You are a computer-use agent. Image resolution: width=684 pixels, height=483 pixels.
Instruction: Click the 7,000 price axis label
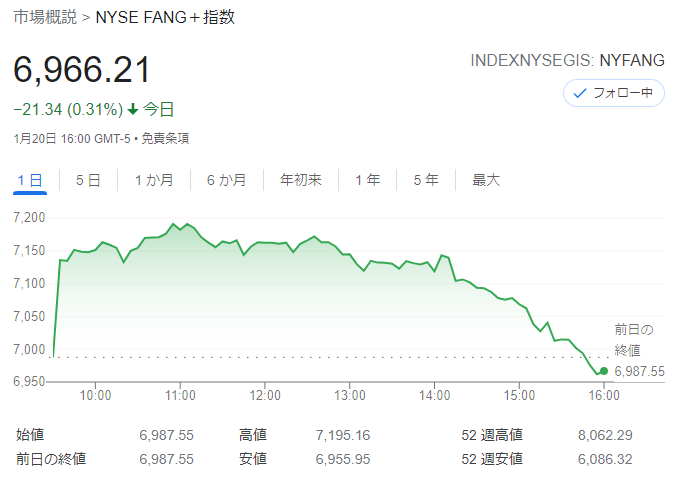(29, 349)
